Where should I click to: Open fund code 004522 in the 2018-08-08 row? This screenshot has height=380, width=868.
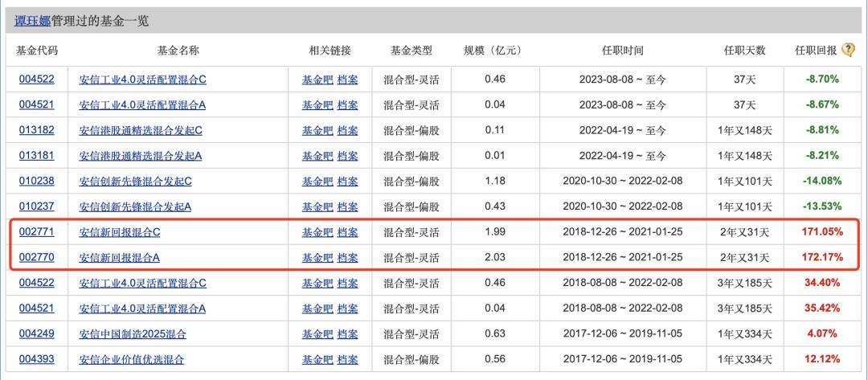pyautogui.click(x=36, y=283)
